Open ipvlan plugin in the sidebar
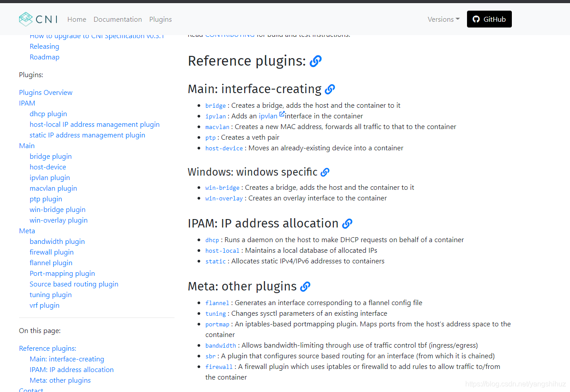Image resolution: width=570 pixels, height=392 pixels. click(x=50, y=177)
